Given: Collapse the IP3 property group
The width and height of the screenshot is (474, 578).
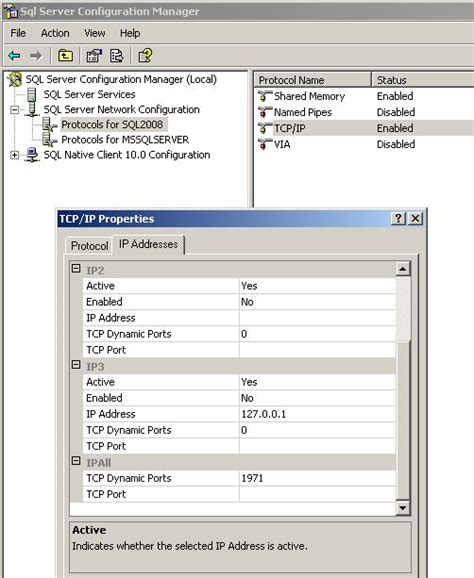Looking at the screenshot, I should [76, 365].
